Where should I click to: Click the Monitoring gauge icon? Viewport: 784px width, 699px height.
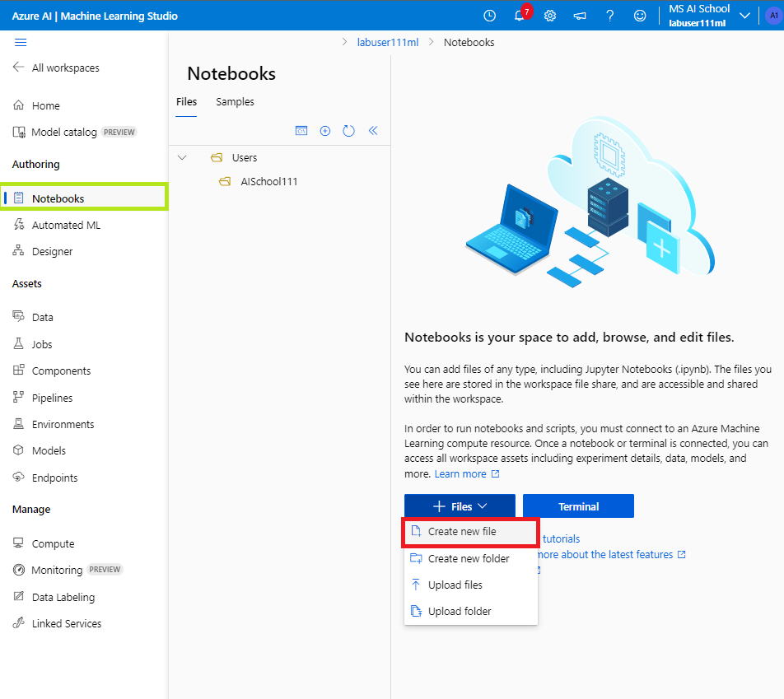click(x=18, y=570)
